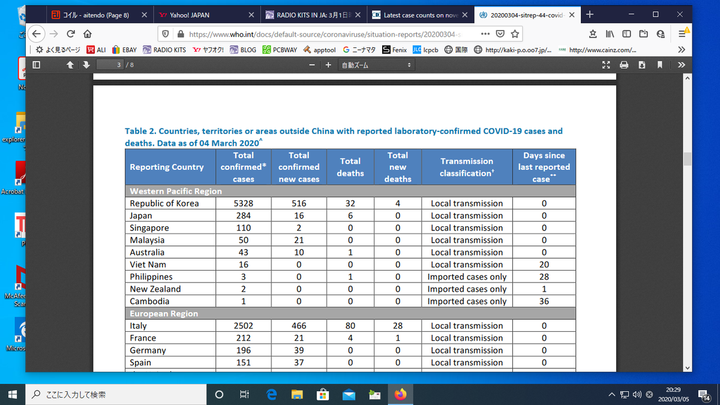Open Firefox screenshot folder icon
The height and width of the screenshot is (405, 720).
click(x=643, y=34)
